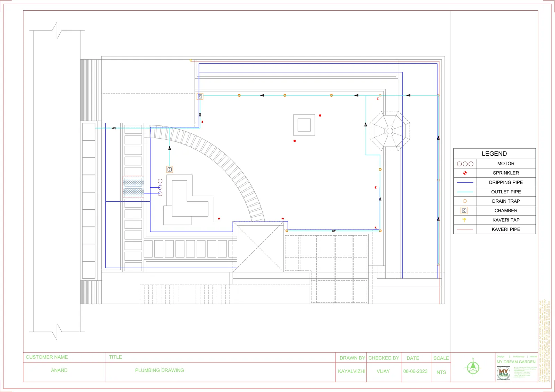Viewport: 555px width, 392px height.
Task: Click the cyan outlet pipe sample line in legend
Action: 465,192
